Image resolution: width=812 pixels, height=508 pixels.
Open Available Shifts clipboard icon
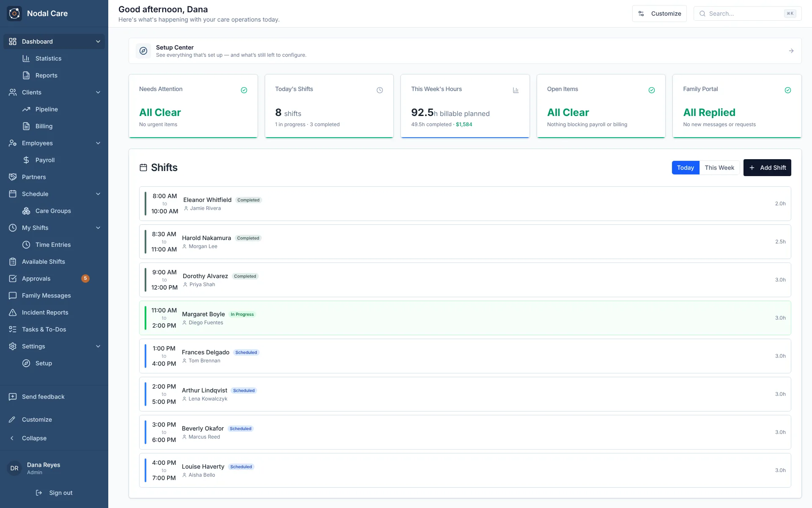[13, 262]
